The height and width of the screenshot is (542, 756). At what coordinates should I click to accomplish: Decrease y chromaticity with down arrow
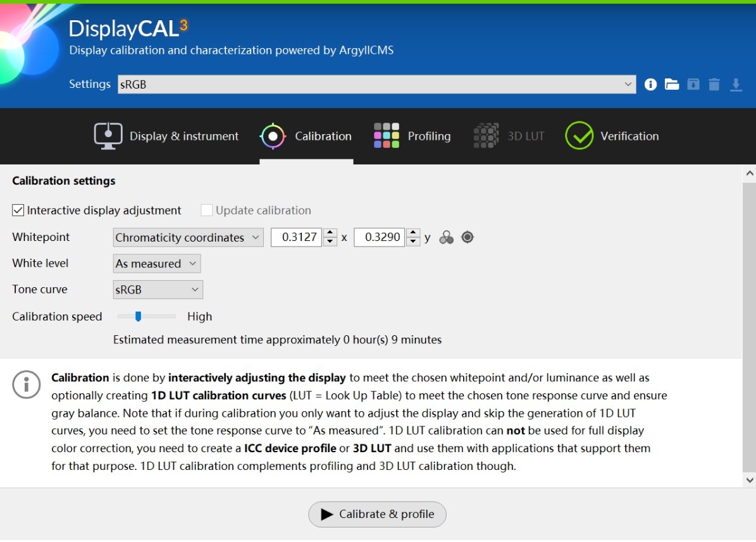[413, 242]
